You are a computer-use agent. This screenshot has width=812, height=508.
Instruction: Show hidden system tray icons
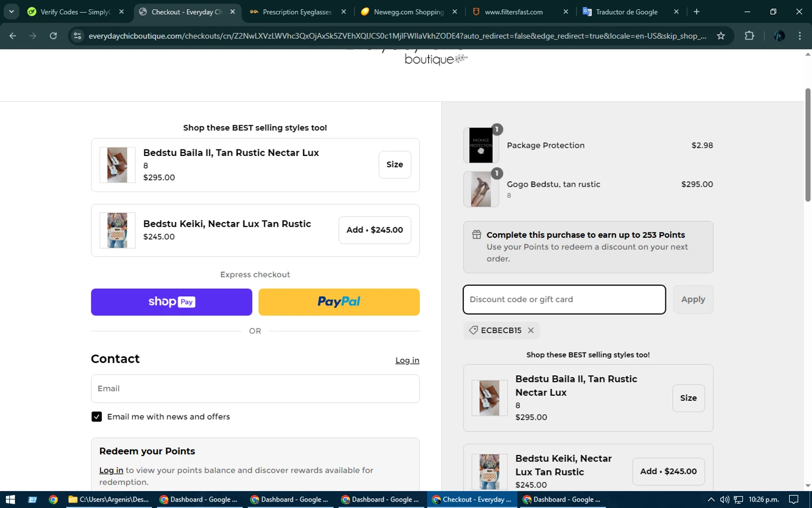[711, 499]
